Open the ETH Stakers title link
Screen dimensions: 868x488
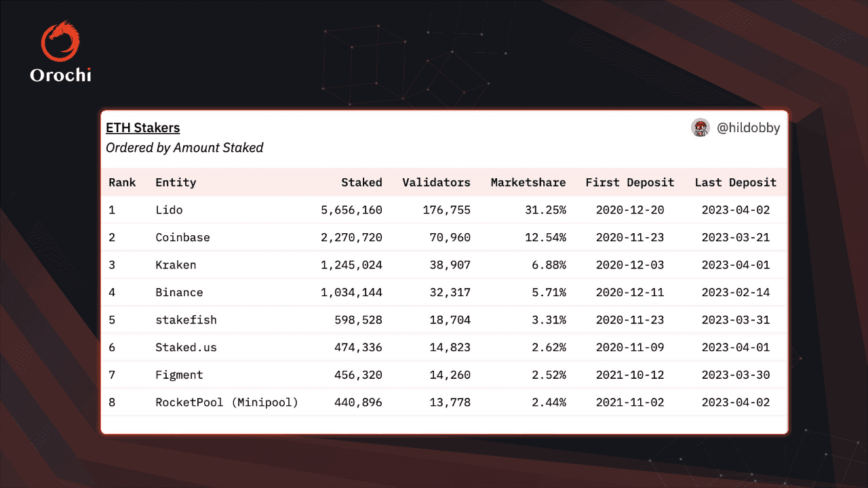pos(143,127)
